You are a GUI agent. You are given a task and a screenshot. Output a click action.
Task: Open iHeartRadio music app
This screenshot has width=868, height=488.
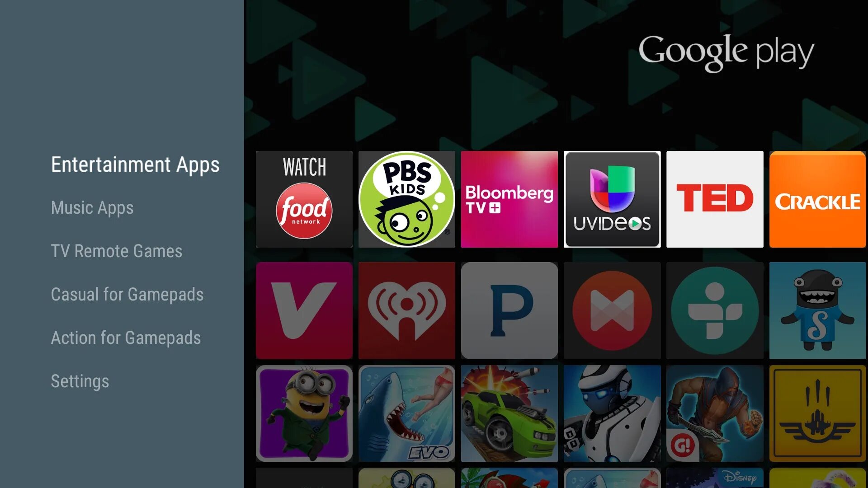406,310
